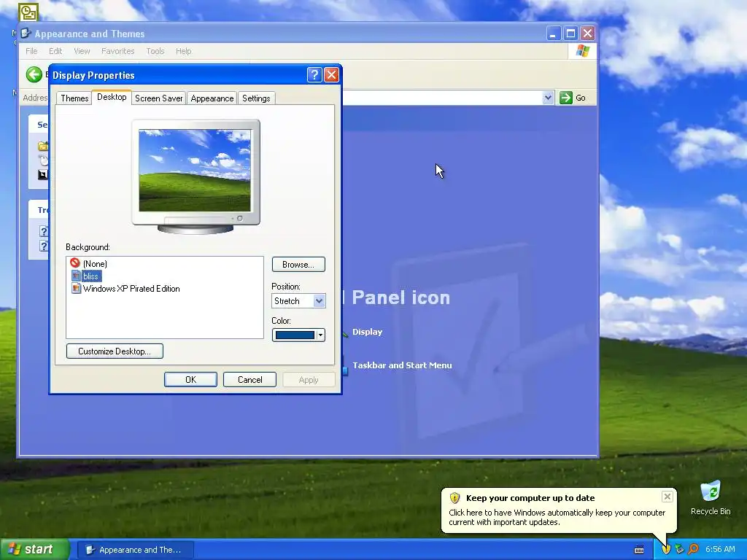Select (None) in the Background list
This screenshot has height=560, width=747.
pos(95,263)
